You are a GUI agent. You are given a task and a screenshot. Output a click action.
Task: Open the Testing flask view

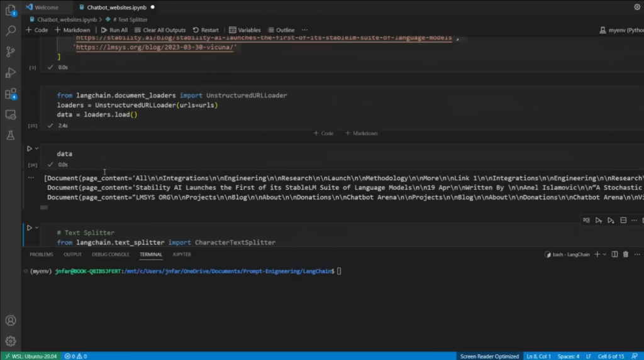pos(10,135)
